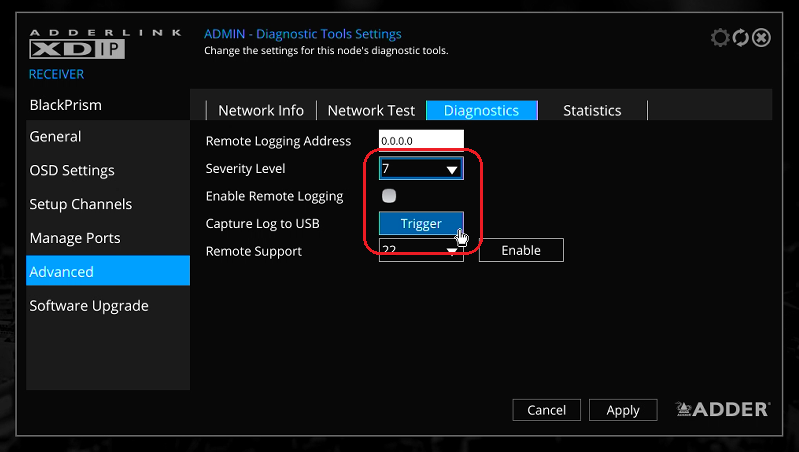Click the Adder brand logo

coord(722,409)
